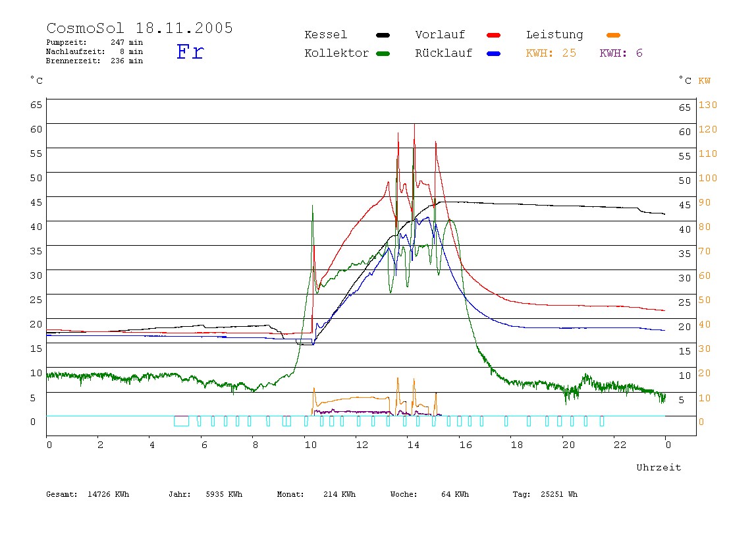Click the "Leistung" legend label

(554, 35)
